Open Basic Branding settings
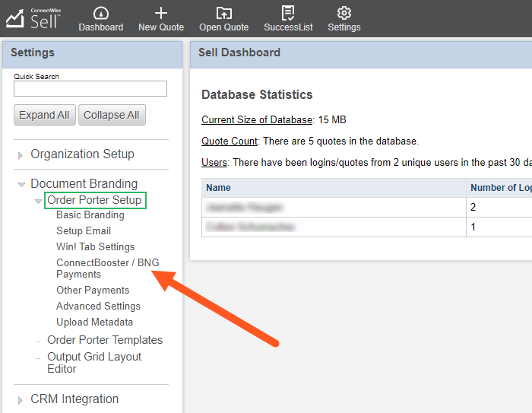Screen dimensions: 532x413 tap(90, 215)
